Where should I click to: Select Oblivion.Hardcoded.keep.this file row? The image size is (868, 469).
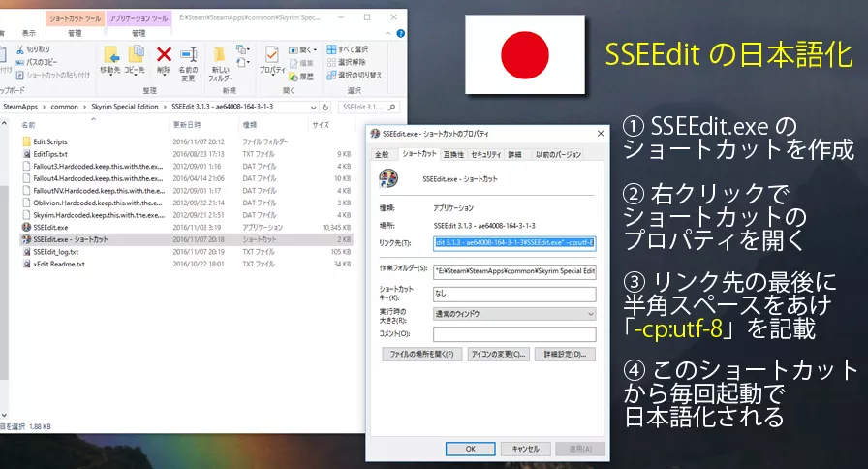[186, 203]
